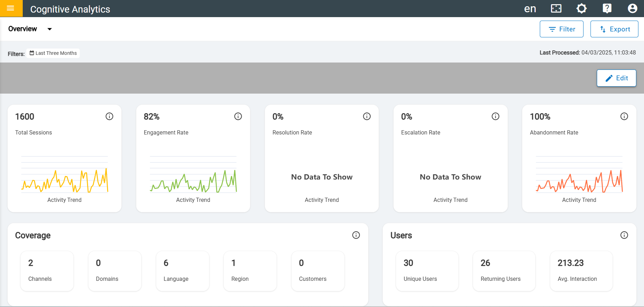
Task: Select the Language coverage tile
Action: pos(183,271)
